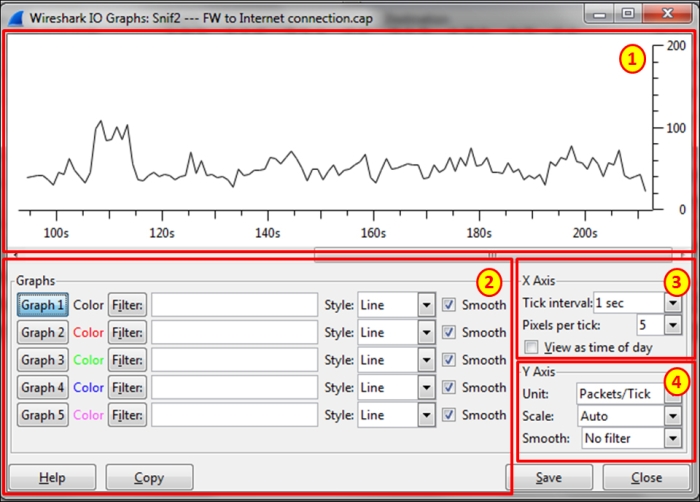Uncheck Smooth for Graph 1
The width and height of the screenshot is (700, 502).
tap(451, 305)
